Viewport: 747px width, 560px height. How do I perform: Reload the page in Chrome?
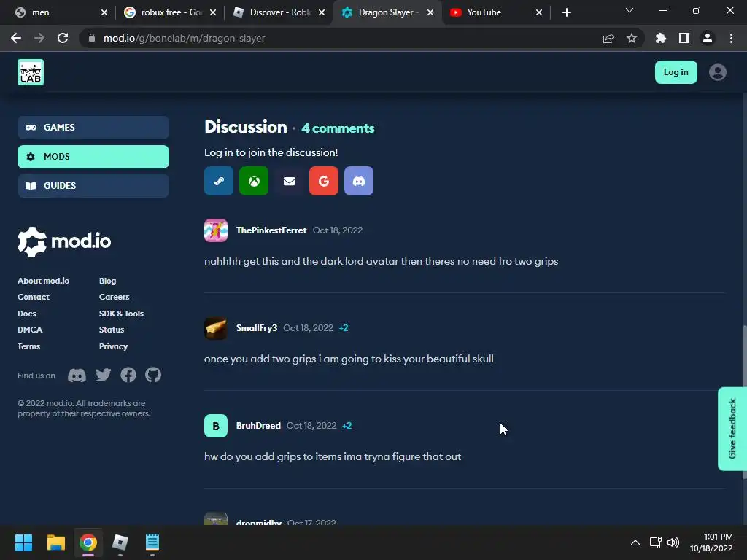point(63,38)
